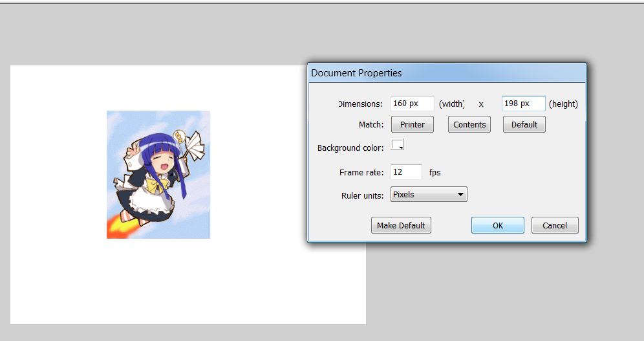Dismiss the dialog with Cancel
Viewport: 644px width, 341px height.
[554, 225]
